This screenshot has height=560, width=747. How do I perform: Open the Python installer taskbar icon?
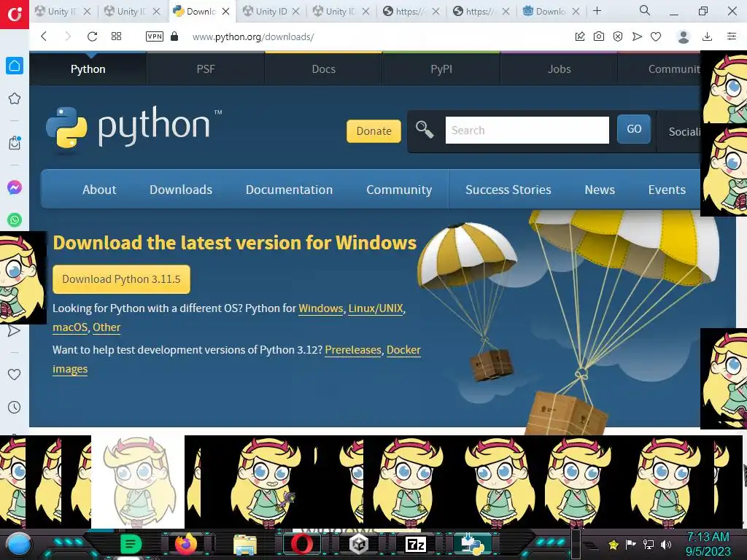473,544
